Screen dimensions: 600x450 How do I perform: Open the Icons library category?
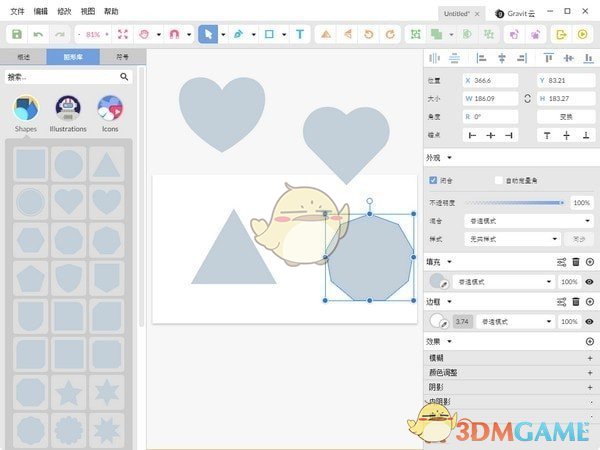click(110, 114)
